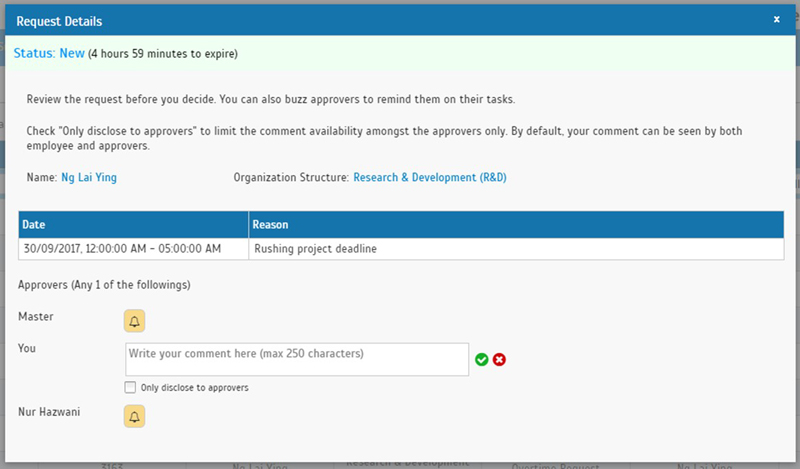Click the Nur Hazwani approver name
Viewport: 800px width, 469px height.
pos(49,412)
